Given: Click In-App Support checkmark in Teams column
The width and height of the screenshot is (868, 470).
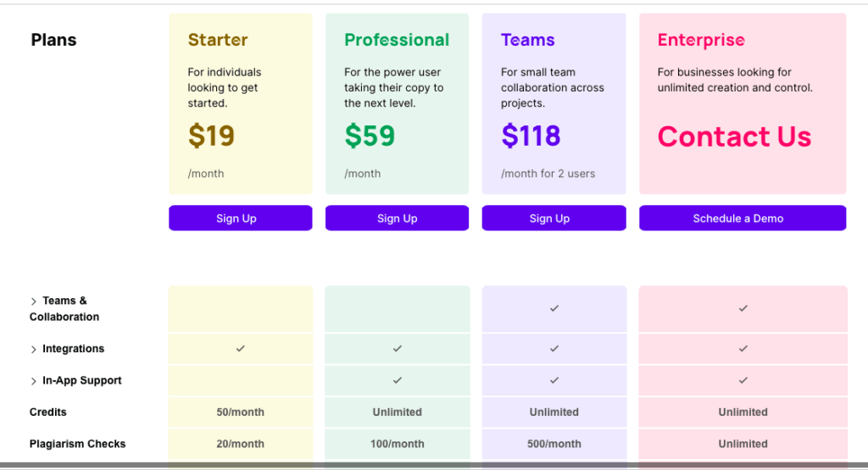Looking at the screenshot, I should pyautogui.click(x=554, y=380).
